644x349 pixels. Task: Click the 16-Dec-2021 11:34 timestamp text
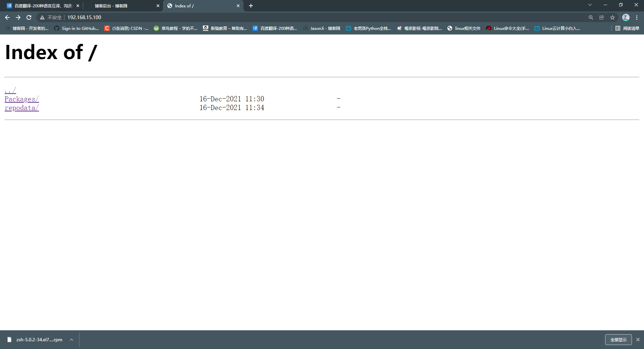click(x=232, y=108)
